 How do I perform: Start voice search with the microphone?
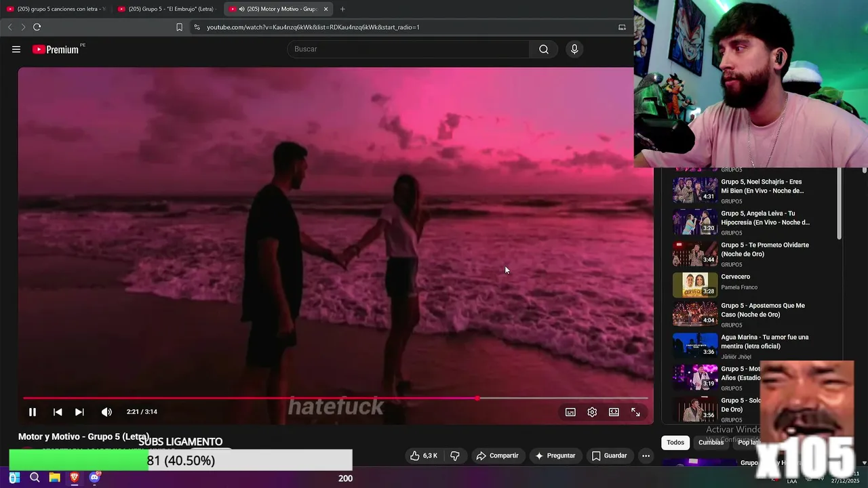click(x=574, y=49)
